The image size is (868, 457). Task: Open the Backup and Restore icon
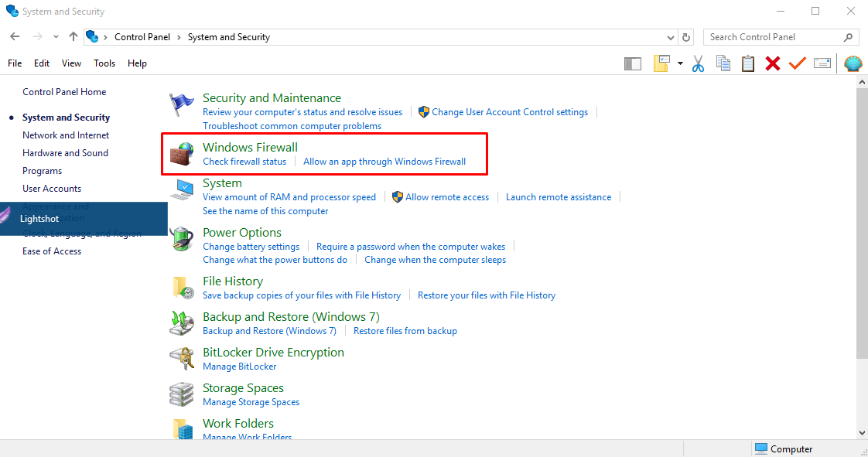tap(182, 323)
